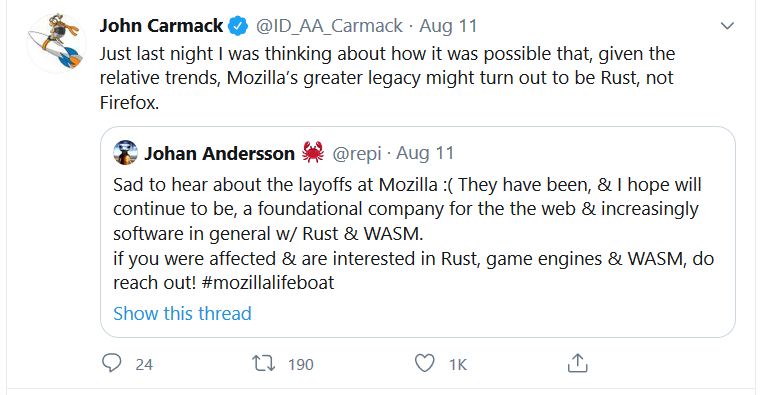The width and height of the screenshot is (765, 395).
Task: Open the #mozillalifeboat hashtag
Action: coord(268,282)
